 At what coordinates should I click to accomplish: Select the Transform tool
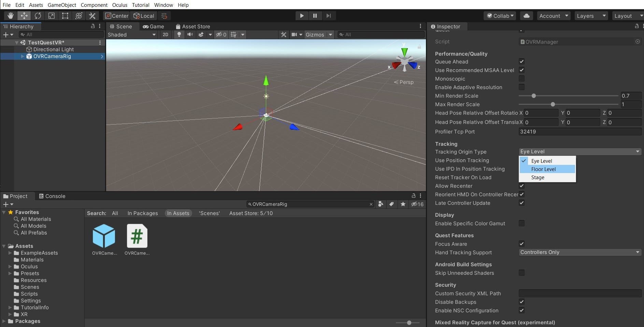[x=79, y=16]
